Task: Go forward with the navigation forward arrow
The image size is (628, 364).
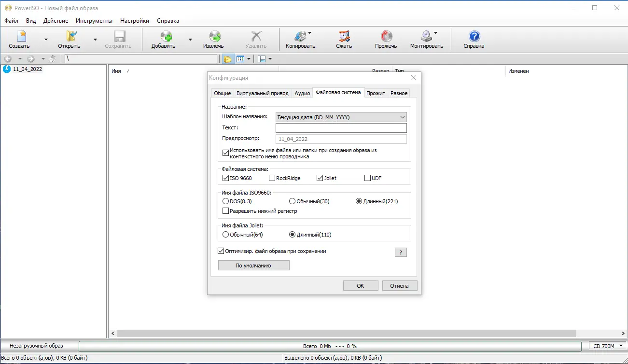Action: [31, 59]
